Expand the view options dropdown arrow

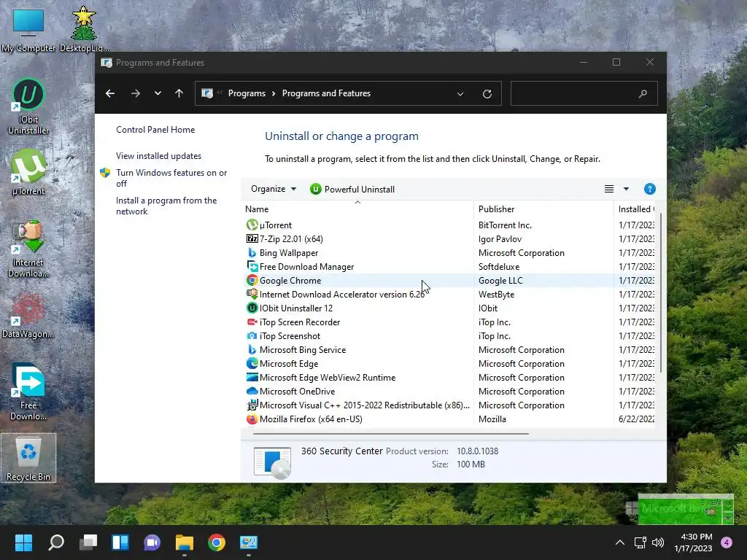point(626,189)
